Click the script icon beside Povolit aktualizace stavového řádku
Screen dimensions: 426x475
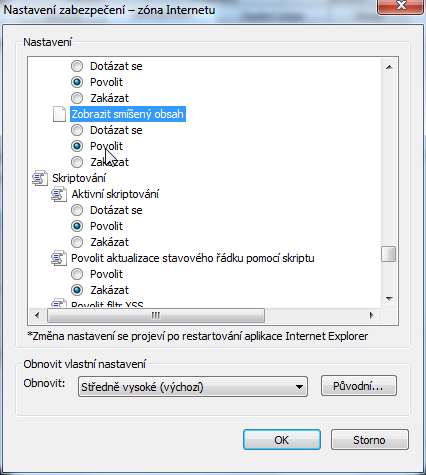click(59, 258)
